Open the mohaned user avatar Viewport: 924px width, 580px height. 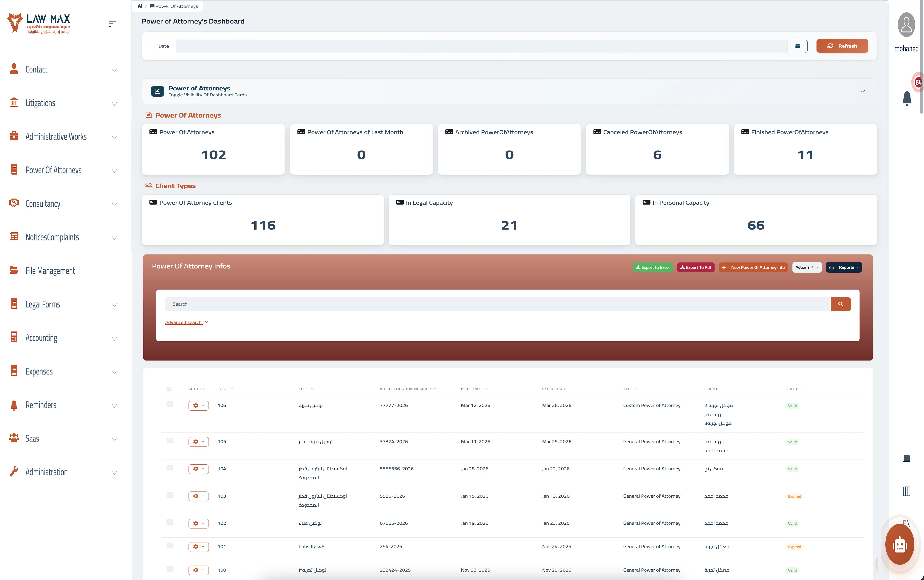906,25
